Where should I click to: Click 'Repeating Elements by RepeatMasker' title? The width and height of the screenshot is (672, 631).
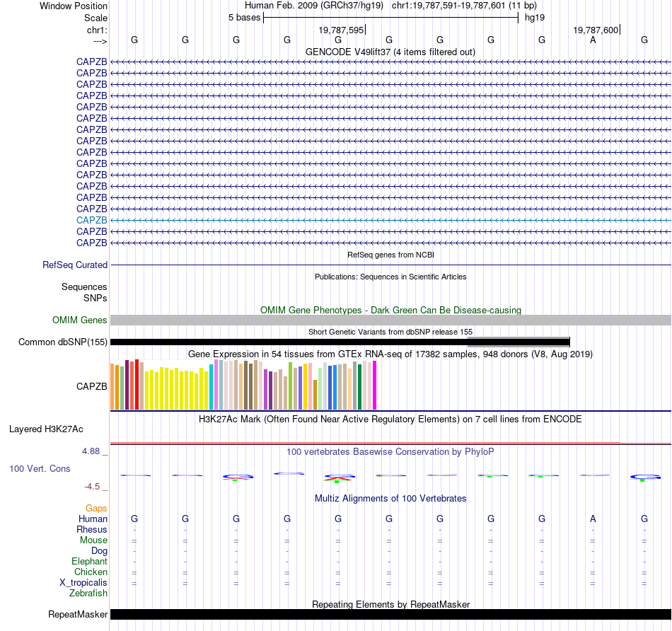[x=390, y=604]
